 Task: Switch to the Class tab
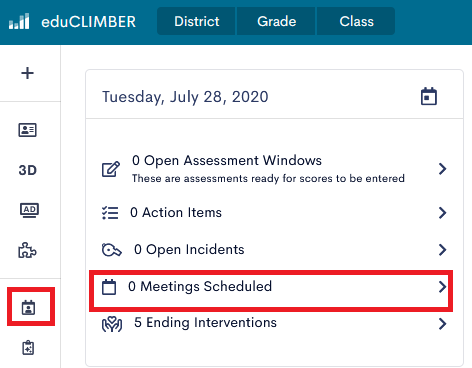(x=356, y=21)
